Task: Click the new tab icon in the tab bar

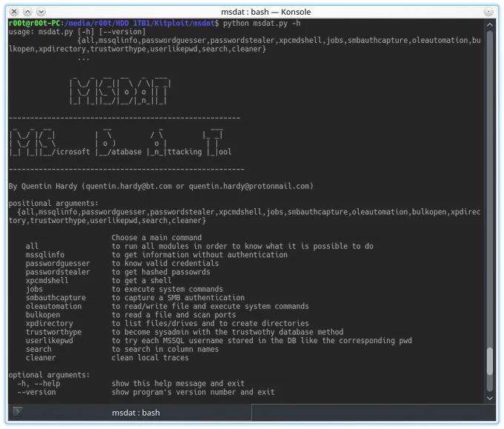Action: (18, 411)
